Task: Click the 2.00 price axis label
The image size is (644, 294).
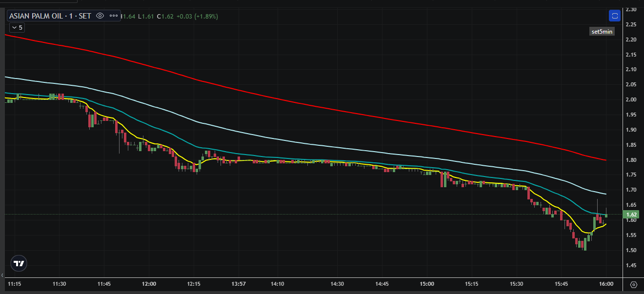Action: 631,99
